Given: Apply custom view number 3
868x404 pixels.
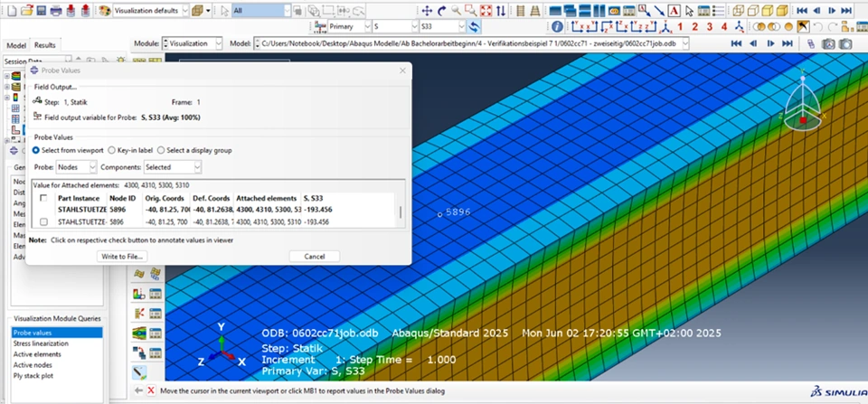Looking at the screenshot, I should coord(709,26).
